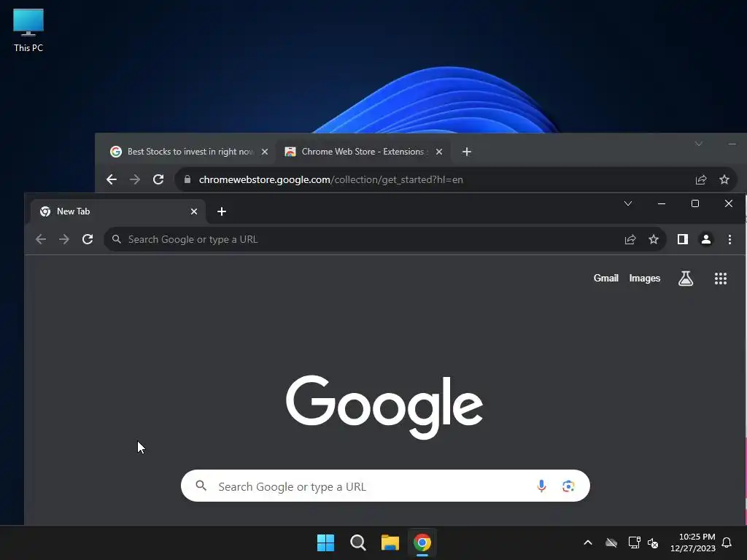Go forward in the New Tab window
This screenshot has height=560, width=747.
(64, 239)
